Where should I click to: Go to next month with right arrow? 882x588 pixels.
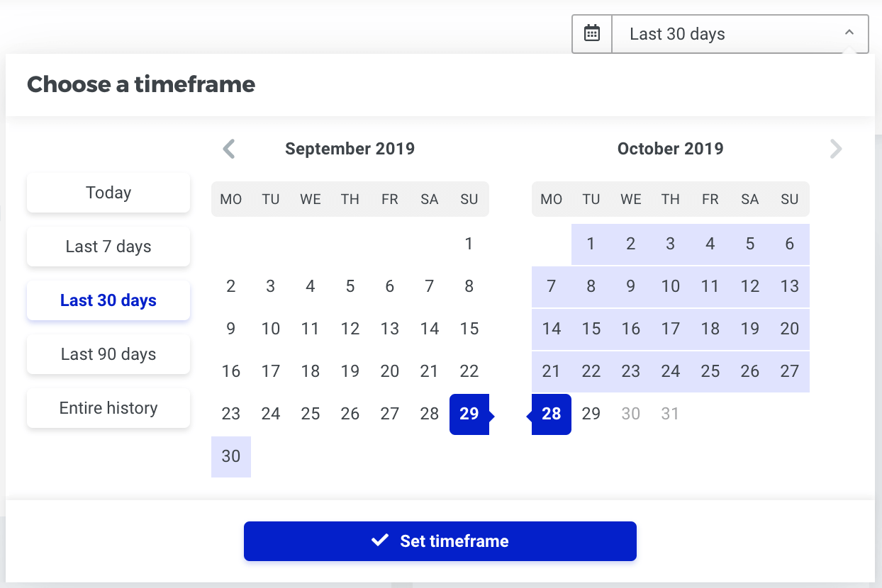pyautogui.click(x=836, y=149)
